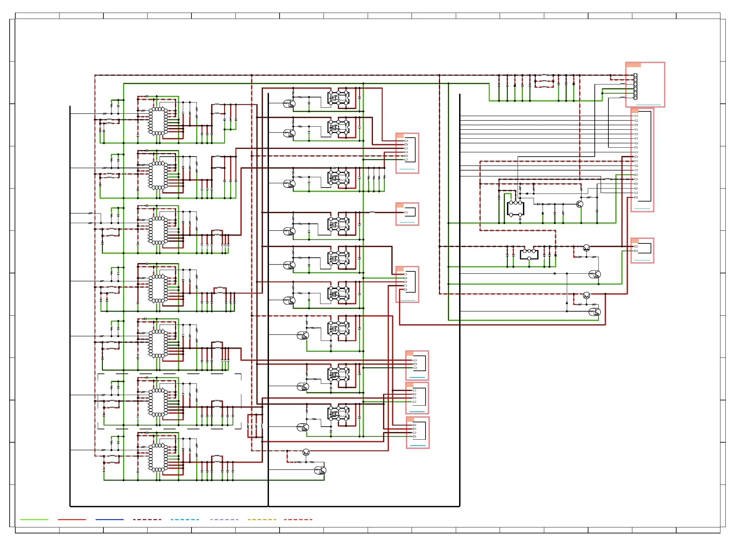Click the solid red legend line
This screenshot has height=560, width=754.
72,519
